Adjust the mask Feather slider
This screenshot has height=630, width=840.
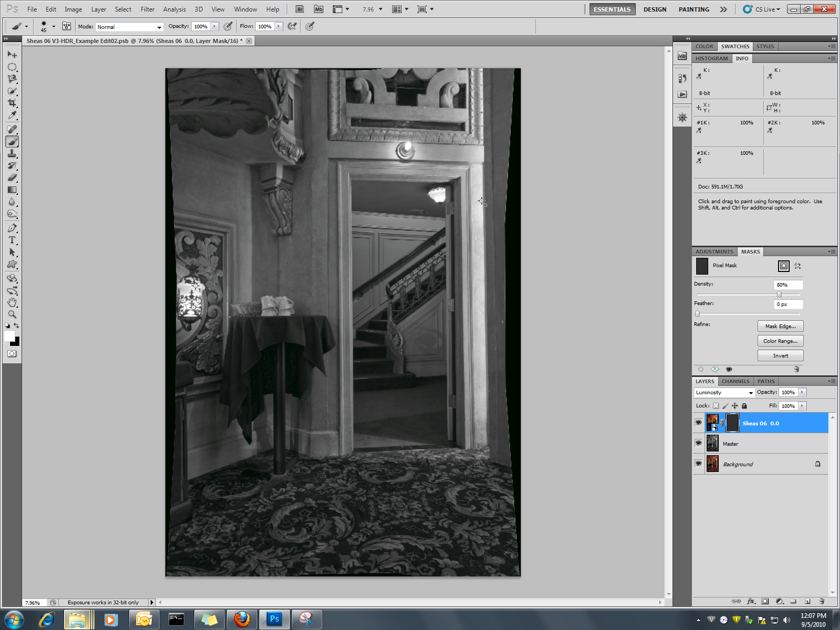coord(697,313)
